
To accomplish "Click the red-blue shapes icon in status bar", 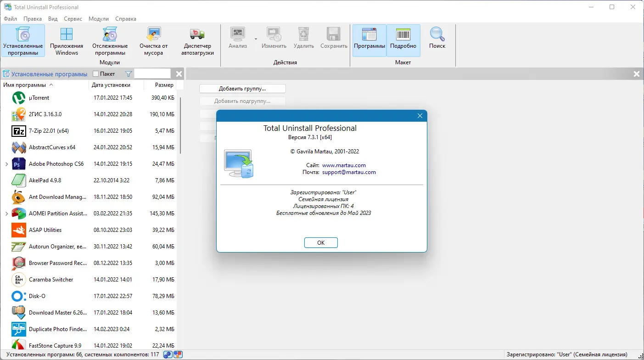I will pos(178,354).
